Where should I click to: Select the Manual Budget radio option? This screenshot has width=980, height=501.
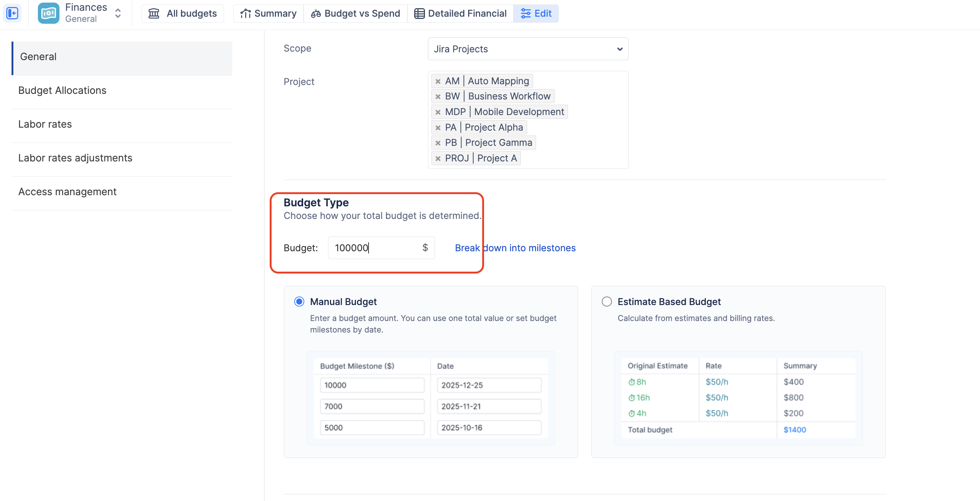coord(299,301)
